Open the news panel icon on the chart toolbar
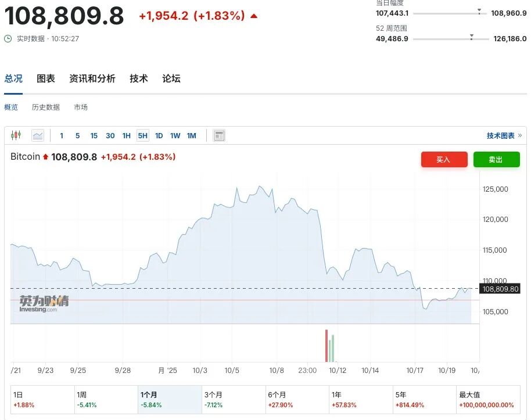The image size is (531, 420). 219,135
